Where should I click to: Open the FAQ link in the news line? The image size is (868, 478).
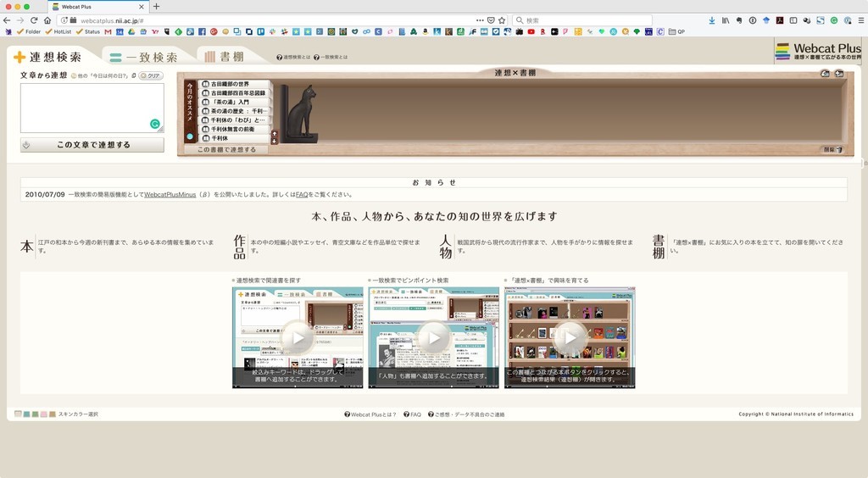click(302, 195)
